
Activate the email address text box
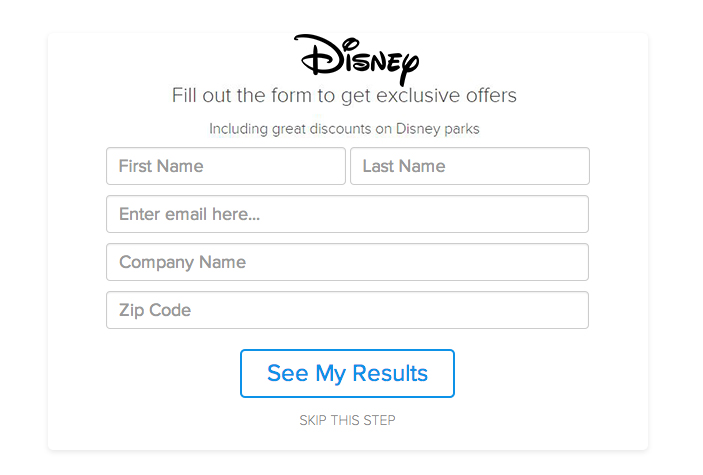(347, 214)
